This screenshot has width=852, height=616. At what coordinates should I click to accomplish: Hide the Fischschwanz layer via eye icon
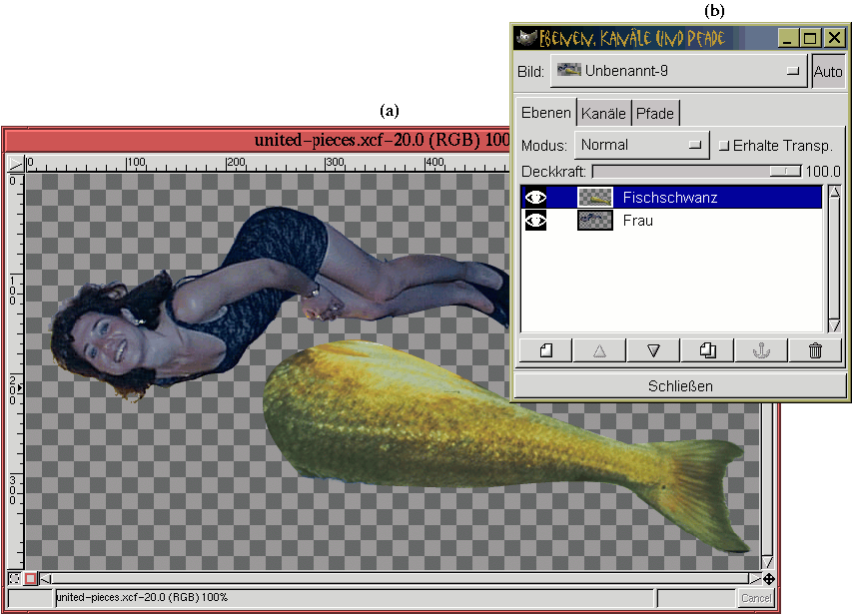(x=536, y=198)
